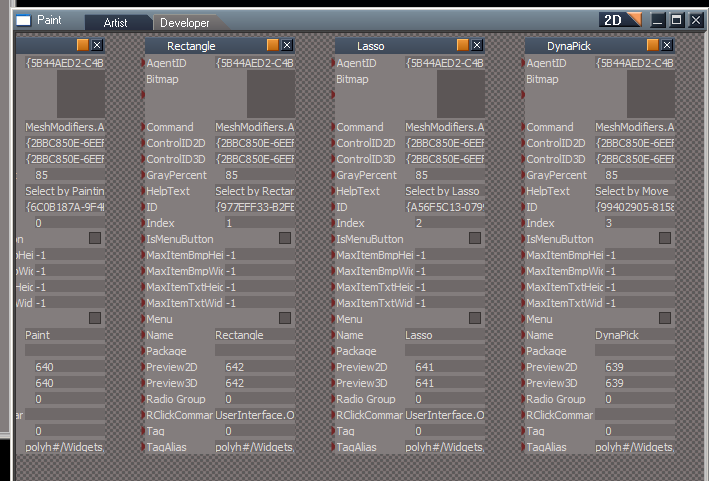Edit Preview3D field with value 641

449,383
